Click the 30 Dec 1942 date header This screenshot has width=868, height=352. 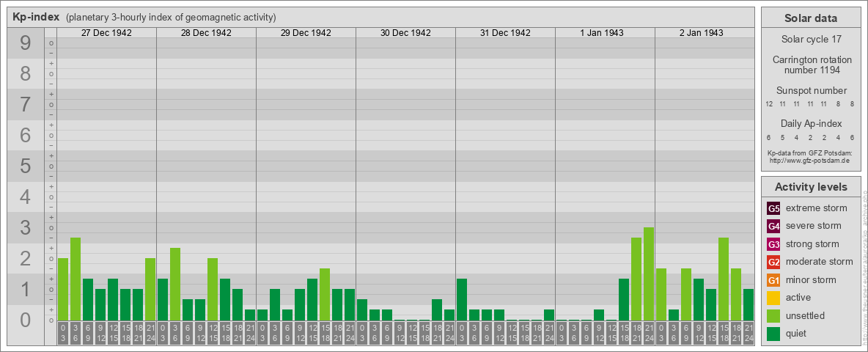405,33
